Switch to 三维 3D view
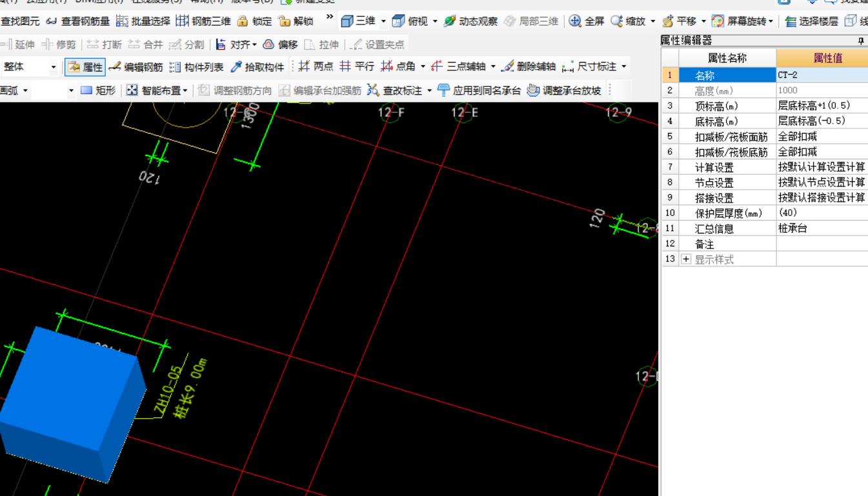Image resolution: width=868 pixels, height=496 pixels. click(x=358, y=21)
